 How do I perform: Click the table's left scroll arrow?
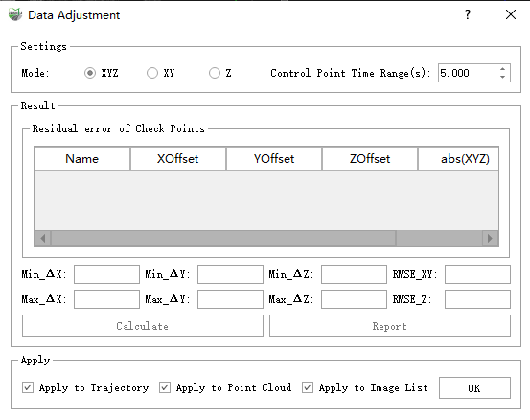point(43,239)
